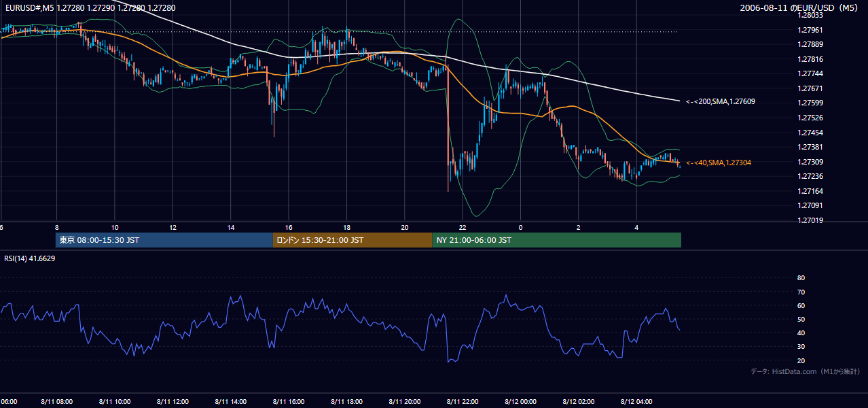Click the HistData.com data source credit
This screenshot has height=408, width=868.
(x=805, y=371)
